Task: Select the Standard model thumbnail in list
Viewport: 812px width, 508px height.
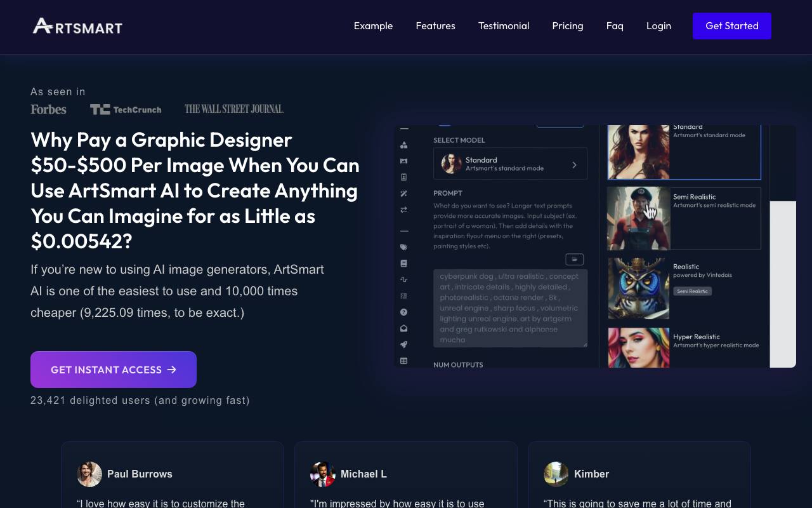Action: tap(639, 152)
